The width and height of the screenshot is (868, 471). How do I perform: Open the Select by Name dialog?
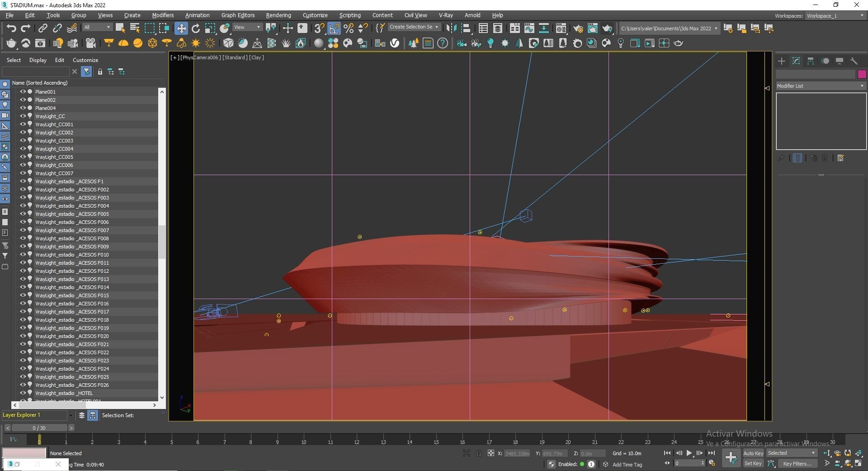pyautogui.click(x=135, y=29)
